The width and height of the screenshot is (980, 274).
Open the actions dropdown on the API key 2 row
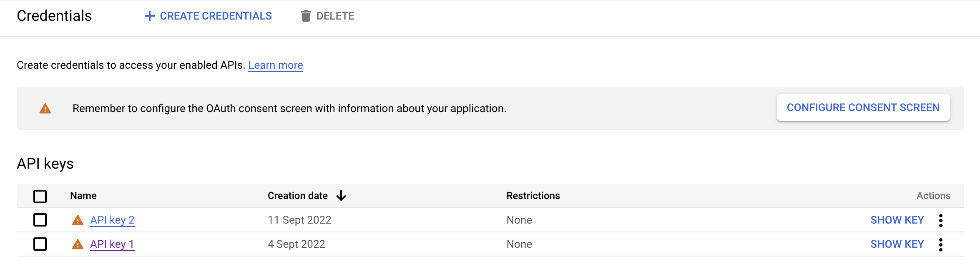point(940,220)
